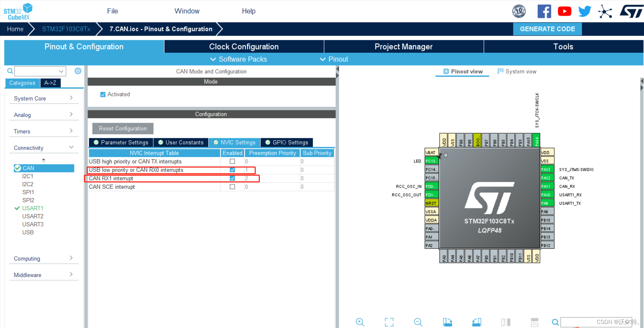The image size is (644, 328).
Task: Zoom out on the pinout view
Action: (x=418, y=322)
